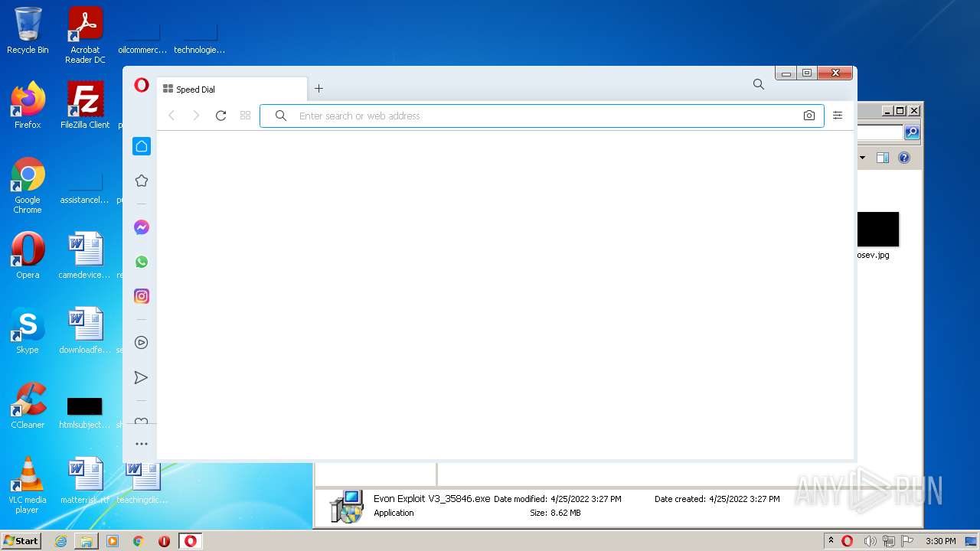Open Opera desktop shortcut
Screen dimensions: 980x551
click(x=28, y=256)
